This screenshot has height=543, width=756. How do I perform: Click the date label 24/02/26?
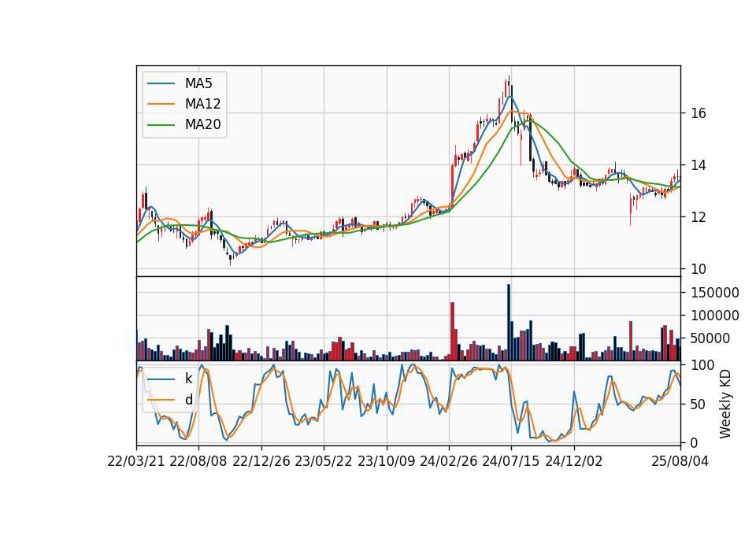(x=448, y=461)
